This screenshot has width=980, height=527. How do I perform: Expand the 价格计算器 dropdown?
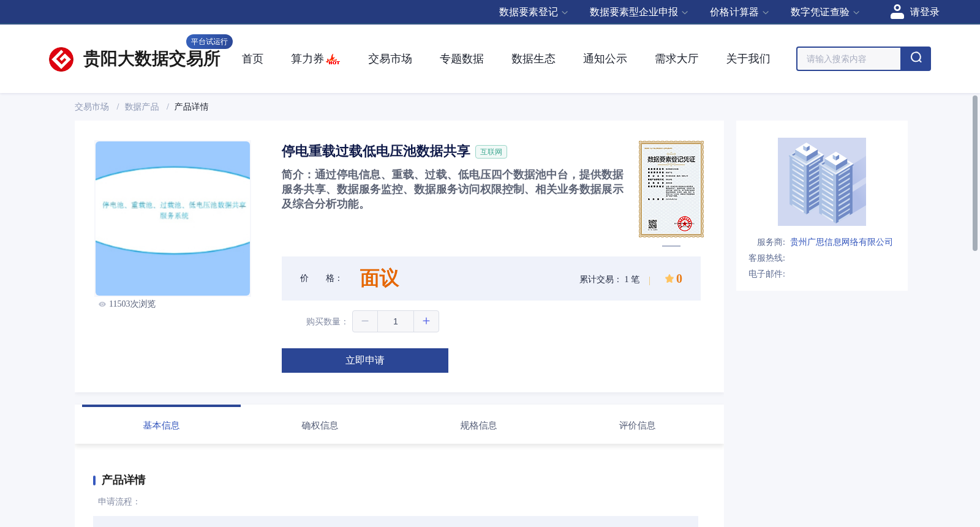pos(739,12)
